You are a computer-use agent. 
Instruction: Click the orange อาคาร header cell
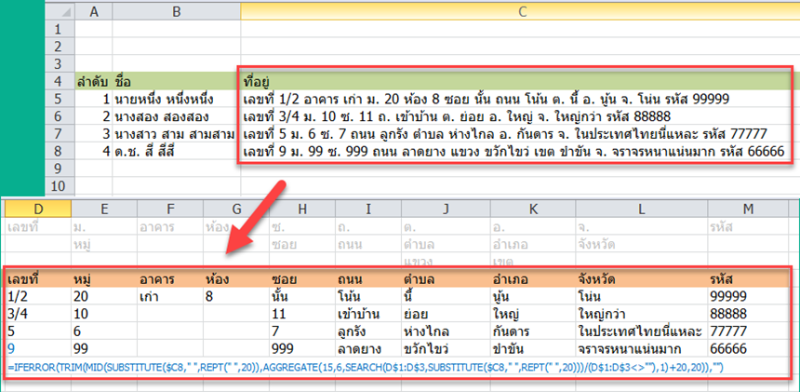tap(170, 279)
